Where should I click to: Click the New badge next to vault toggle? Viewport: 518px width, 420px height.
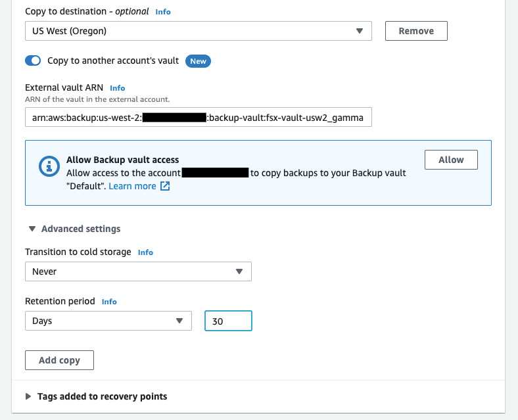pos(198,61)
